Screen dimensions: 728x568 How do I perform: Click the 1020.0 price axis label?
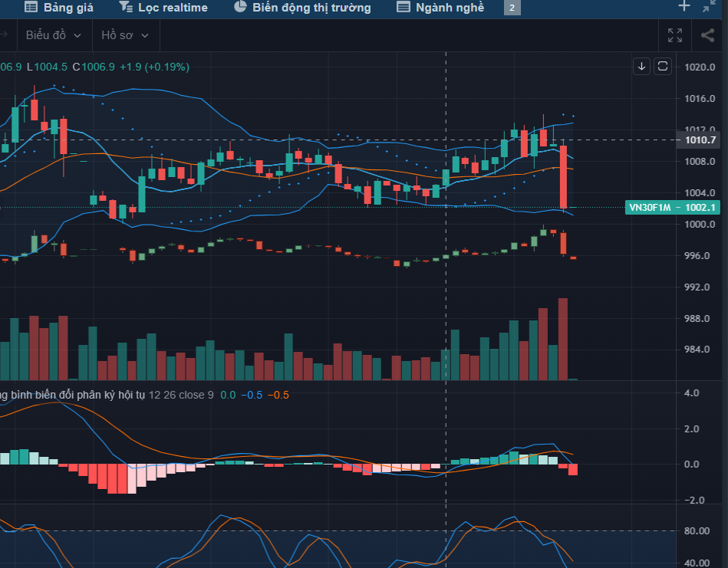coord(700,67)
